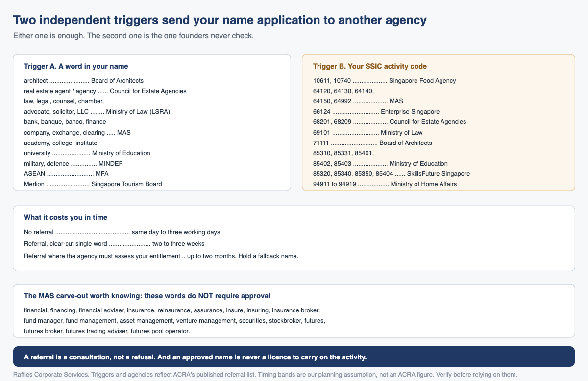The height and width of the screenshot is (381, 588).
Task: Select the 'No referral ... same day to three working days' row
Action: click(x=122, y=232)
